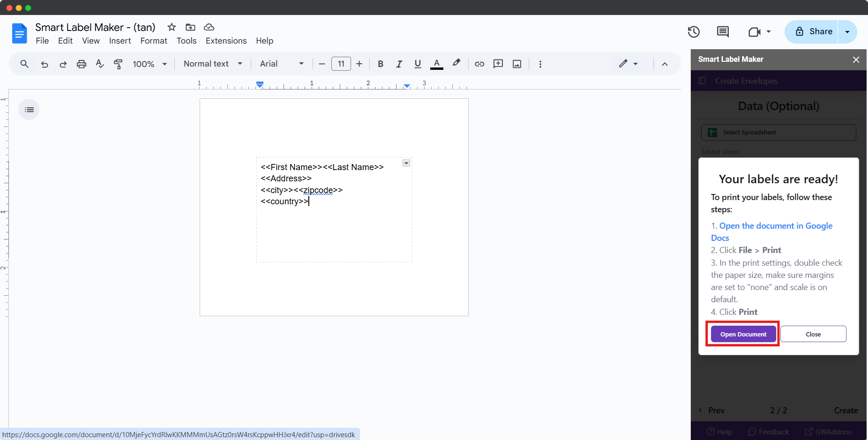Click the <<Address>> line in label
Screen dimensions: 868x440
[x=286, y=179]
